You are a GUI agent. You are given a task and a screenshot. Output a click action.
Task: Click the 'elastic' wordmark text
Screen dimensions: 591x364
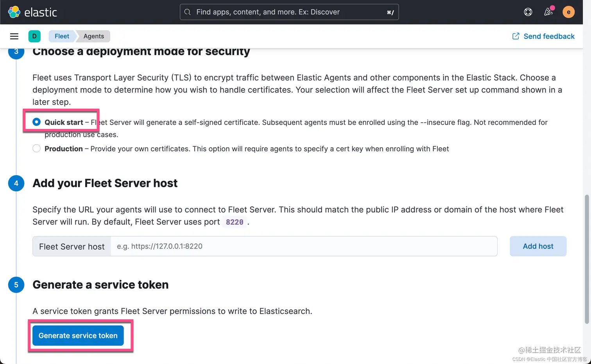pos(41,13)
